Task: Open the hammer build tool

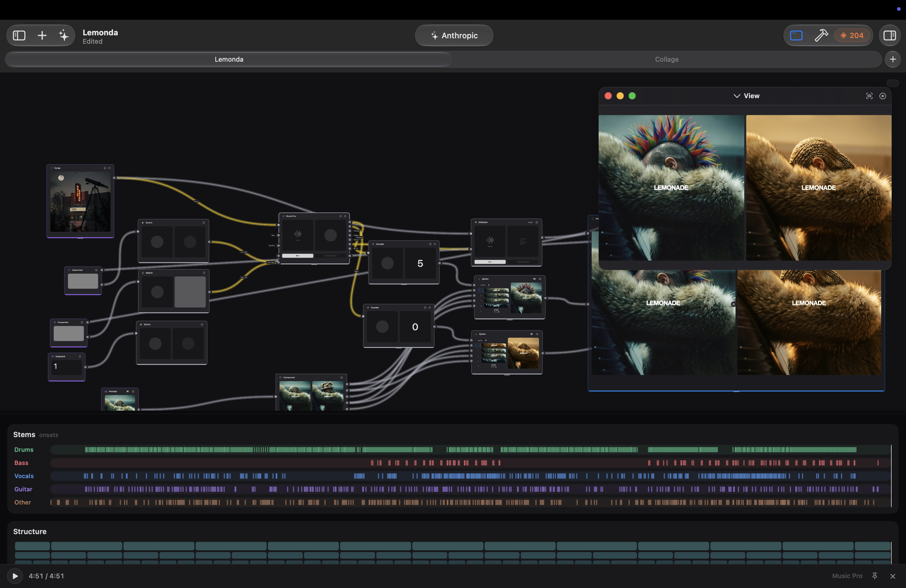Action: tap(821, 35)
